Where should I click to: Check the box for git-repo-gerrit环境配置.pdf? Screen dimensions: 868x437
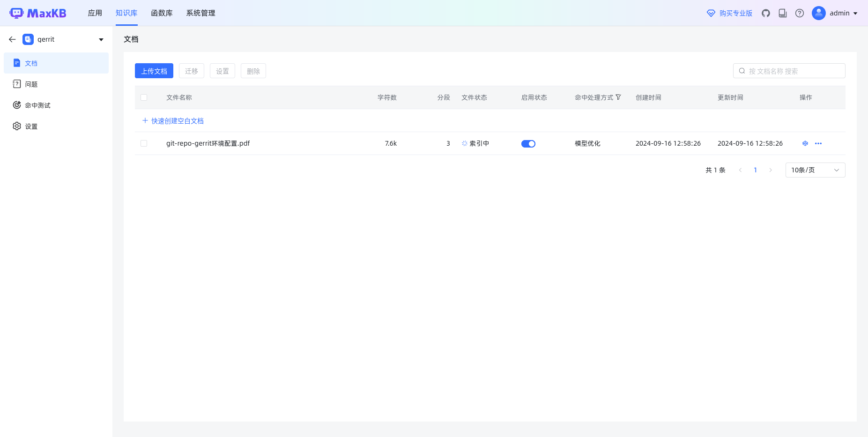pos(144,143)
